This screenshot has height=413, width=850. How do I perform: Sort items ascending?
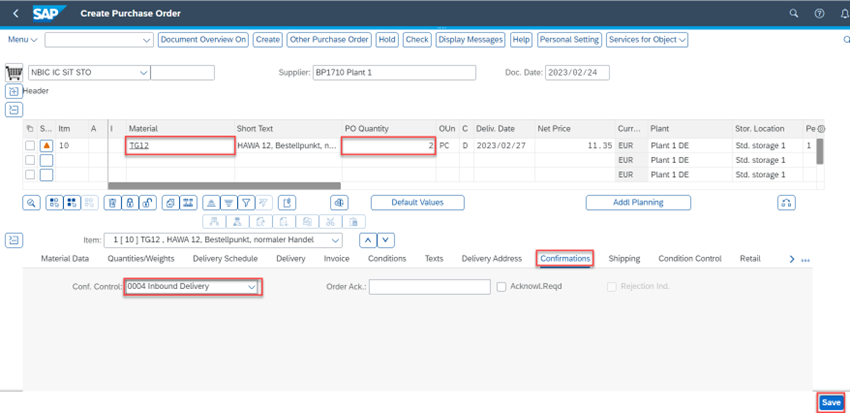(211, 203)
